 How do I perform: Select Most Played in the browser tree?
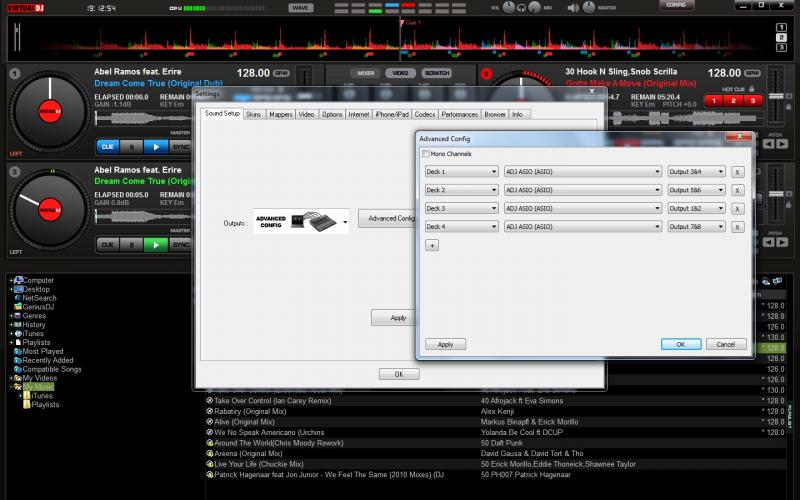tap(43, 352)
